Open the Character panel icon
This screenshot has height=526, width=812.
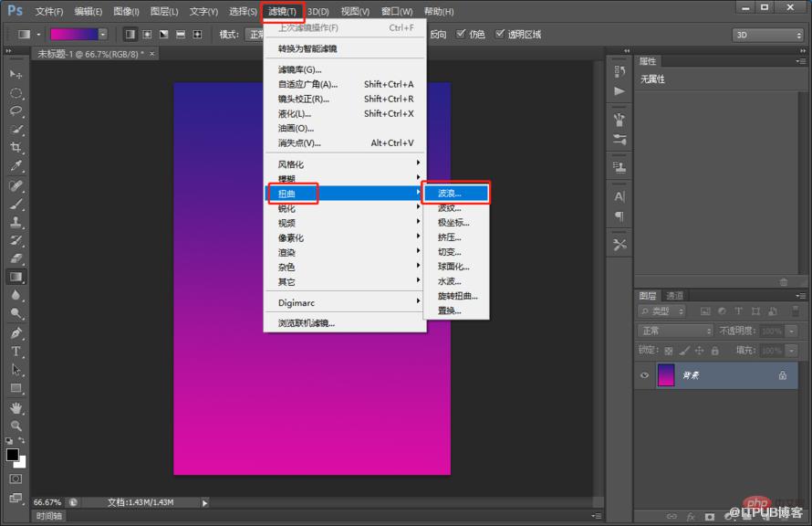tap(619, 197)
